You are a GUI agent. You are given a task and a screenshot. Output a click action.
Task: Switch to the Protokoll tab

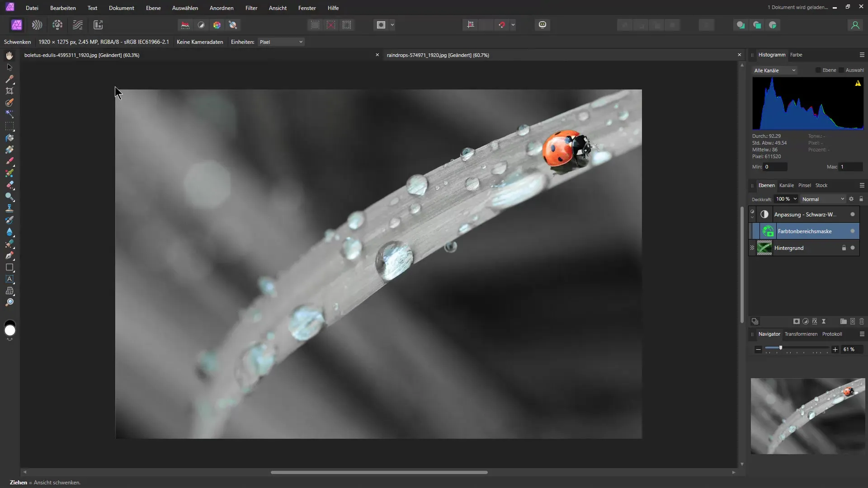coord(832,334)
